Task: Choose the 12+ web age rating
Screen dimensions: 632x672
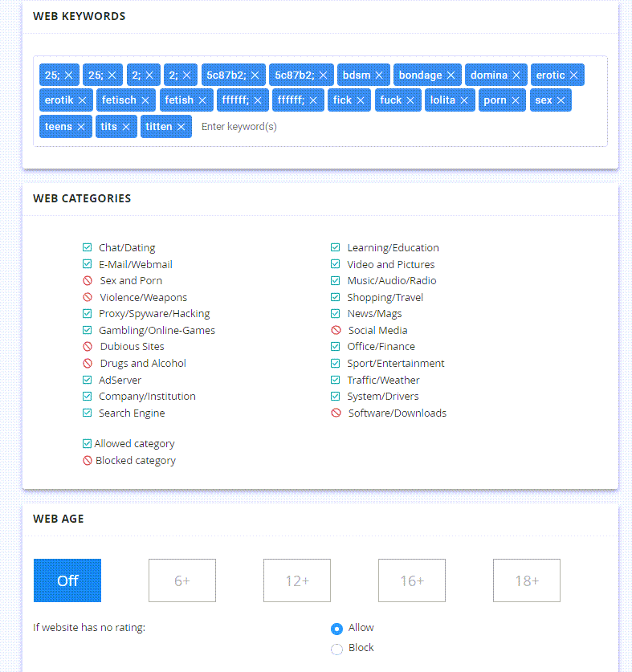Action: click(x=297, y=580)
